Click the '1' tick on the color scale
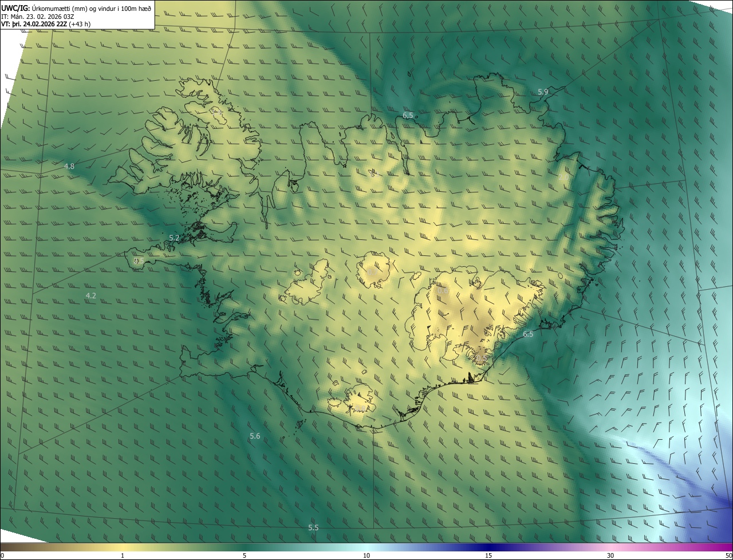Screen dimensions: 733x560 click(123, 555)
